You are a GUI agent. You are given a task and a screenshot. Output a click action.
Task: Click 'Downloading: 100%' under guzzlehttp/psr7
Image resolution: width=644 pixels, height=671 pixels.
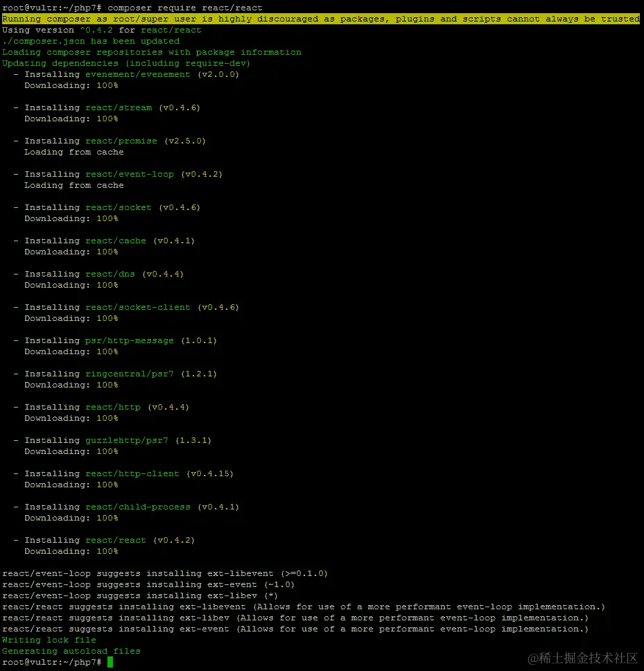(x=71, y=451)
